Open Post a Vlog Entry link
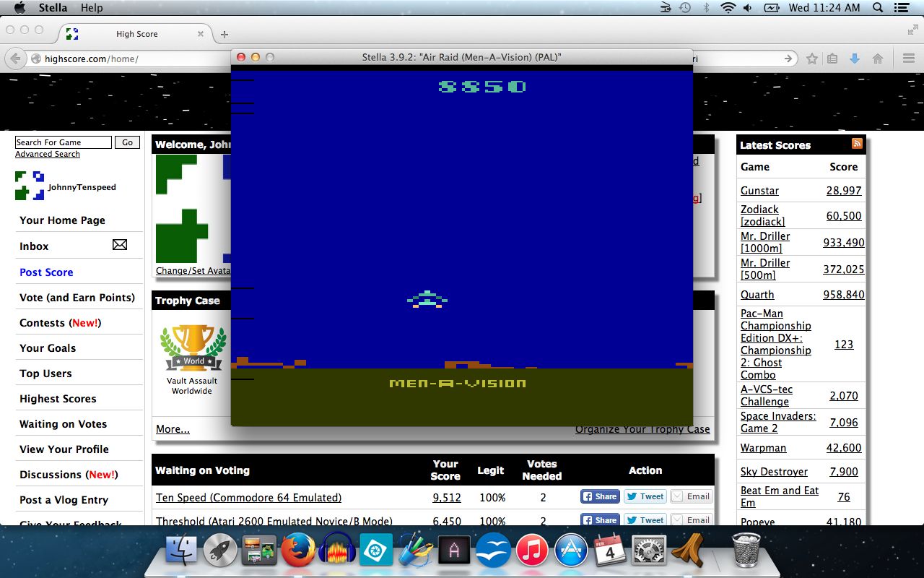924x578 pixels. [64, 500]
